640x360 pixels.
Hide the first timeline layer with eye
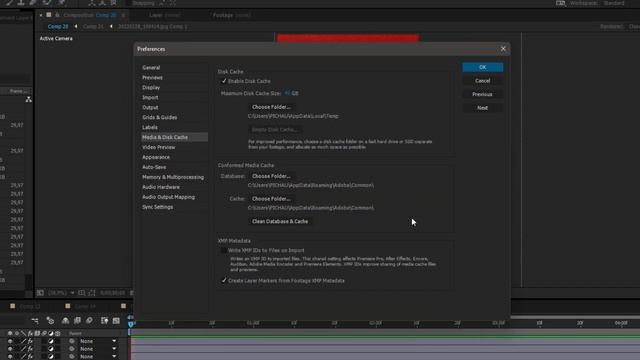point(10,341)
